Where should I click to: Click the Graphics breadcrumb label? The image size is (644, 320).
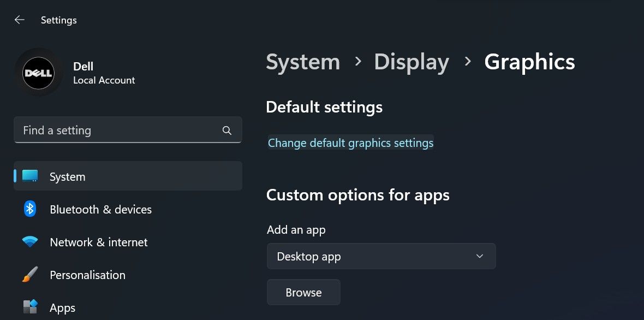coord(529,62)
